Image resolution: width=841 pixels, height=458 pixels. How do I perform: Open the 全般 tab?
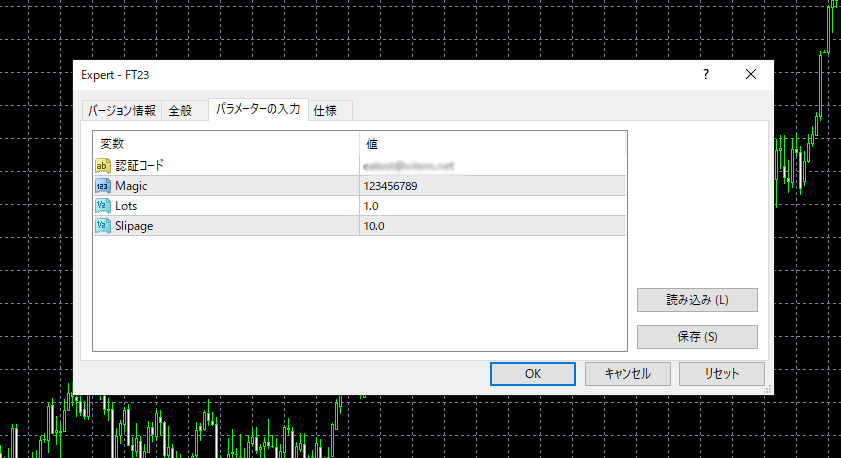(x=180, y=111)
